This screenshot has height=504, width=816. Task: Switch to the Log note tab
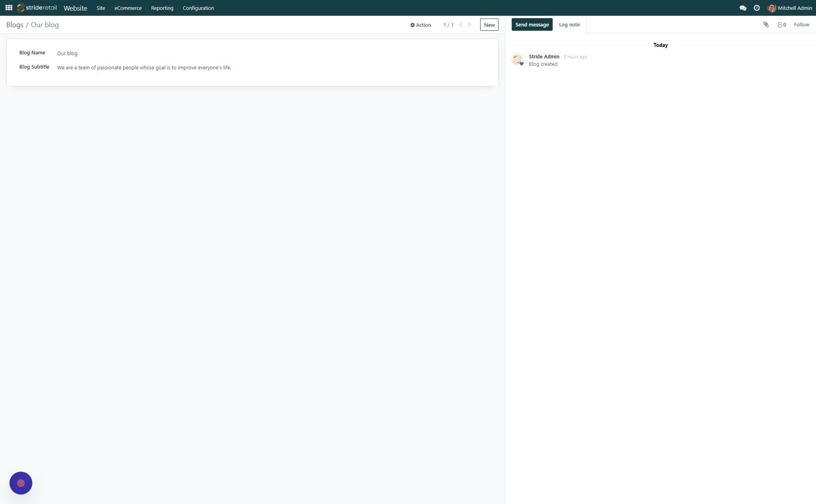coord(569,24)
